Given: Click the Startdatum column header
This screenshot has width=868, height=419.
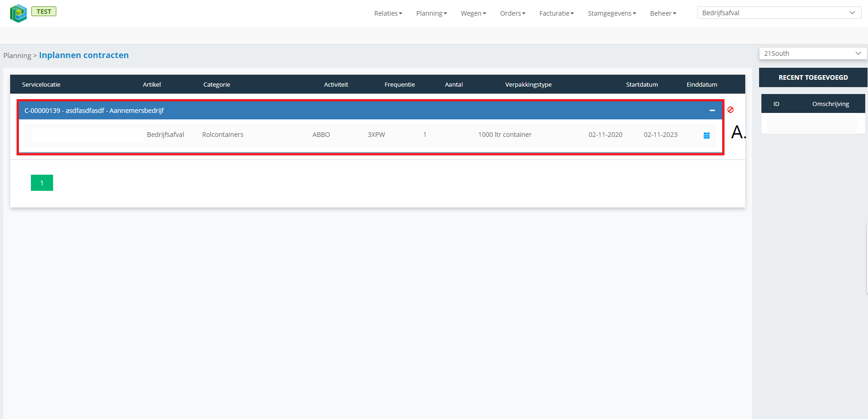Looking at the screenshot, I should 642,84.
